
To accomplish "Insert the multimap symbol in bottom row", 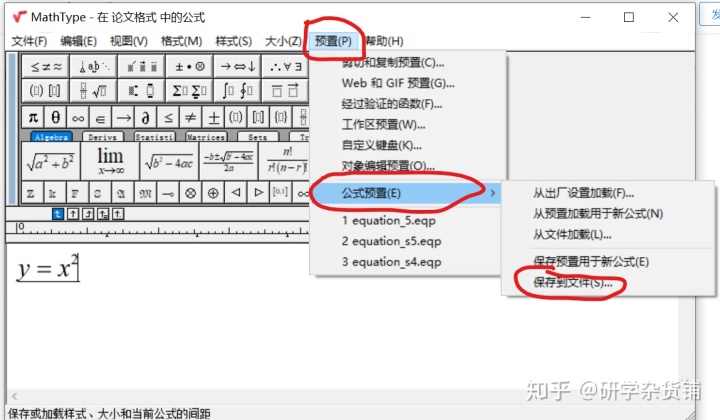I will click(168, 193).
